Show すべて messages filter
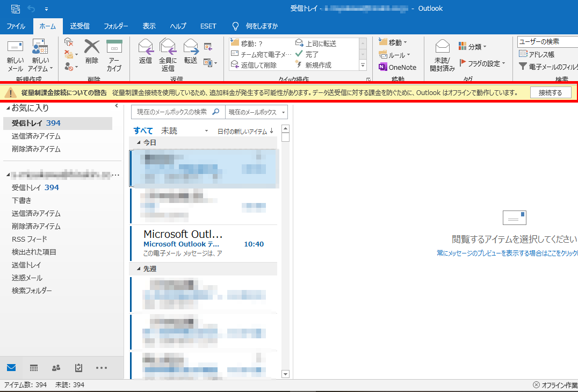Screen dimensions: 578x392 (x=143, y=131)
